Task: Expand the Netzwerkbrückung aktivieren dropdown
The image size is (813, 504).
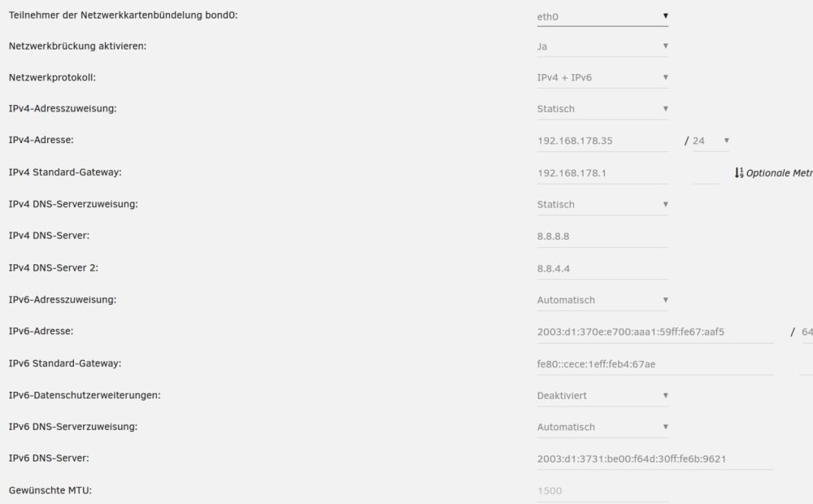Action: click(x=602, y=46)
